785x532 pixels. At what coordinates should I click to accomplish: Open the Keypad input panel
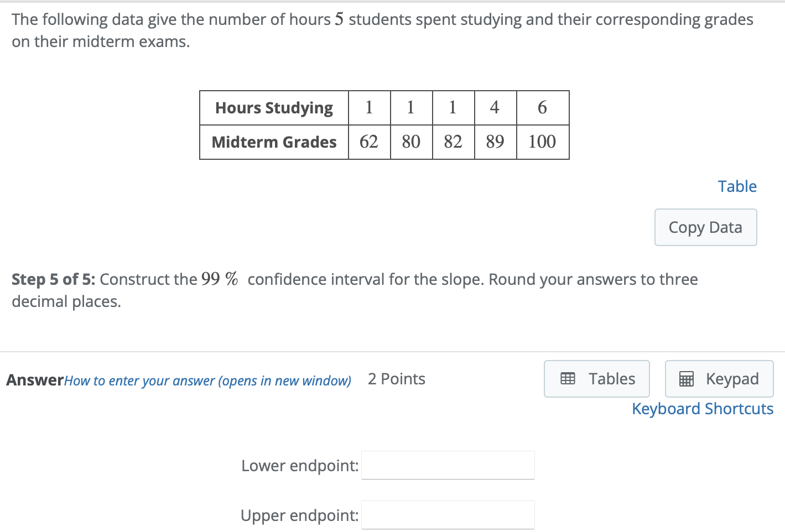[x=719, y=378]
